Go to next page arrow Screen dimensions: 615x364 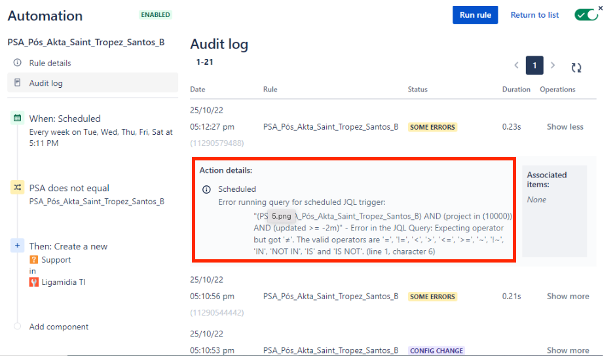coord(553,66)
